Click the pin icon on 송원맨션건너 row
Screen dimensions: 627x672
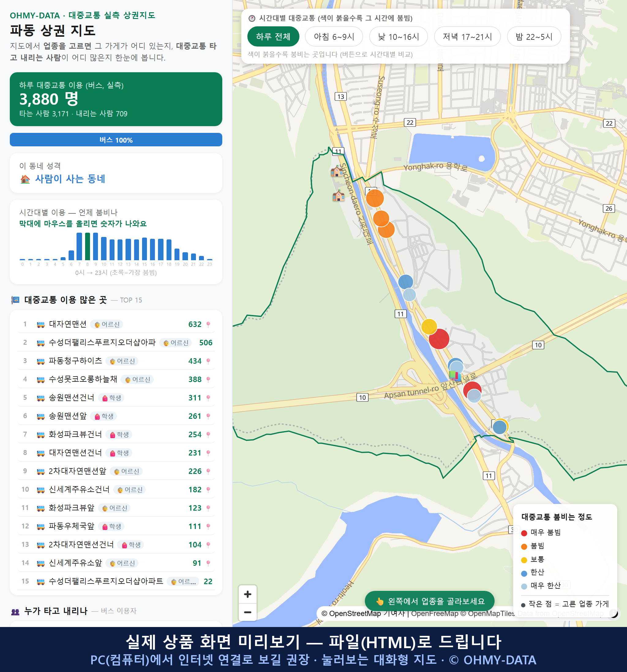click(208, 397)
